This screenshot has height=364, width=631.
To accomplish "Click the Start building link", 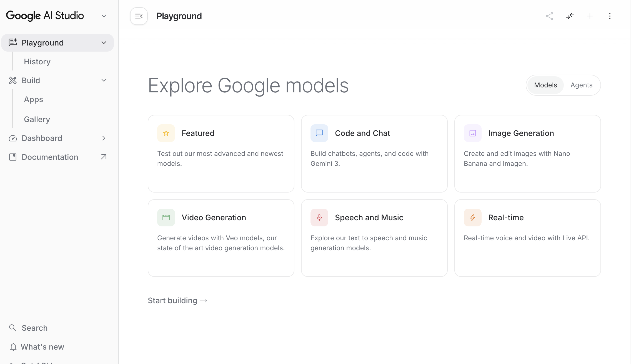I will (x=178, y=300).
